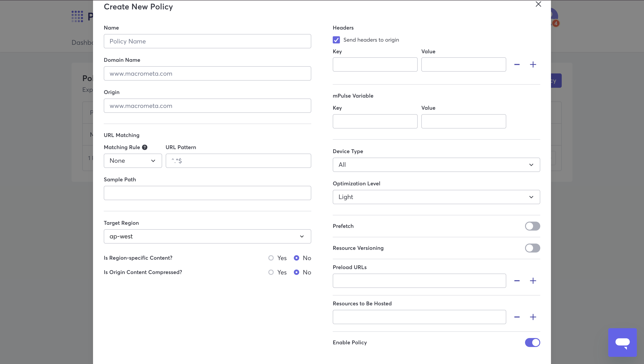Remove the Preload URLs field
Viewport: 644px width, 364px height.
pos(517,281)
